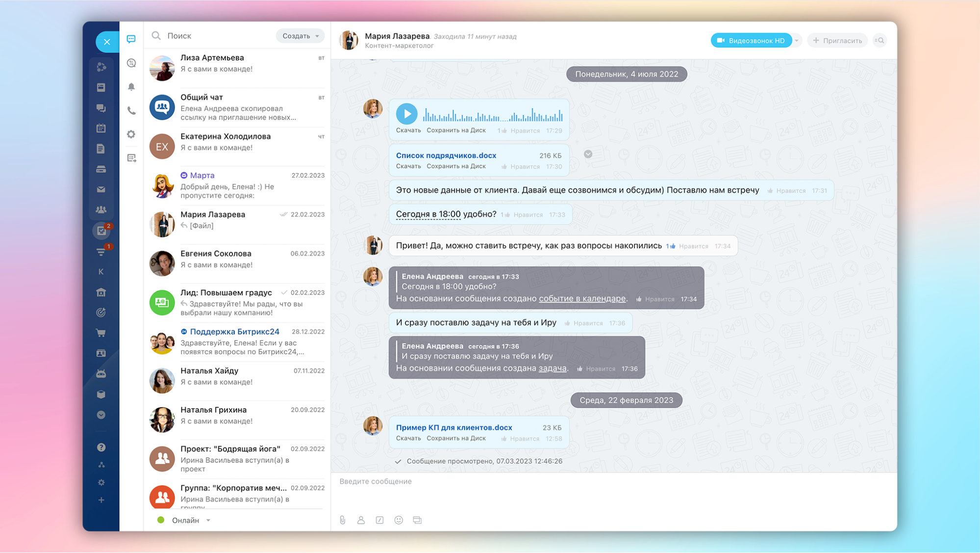Like the message 'Сегодня в 18:00 удобно?'
This screenshot has width=980, height=553.
point(530,214)
